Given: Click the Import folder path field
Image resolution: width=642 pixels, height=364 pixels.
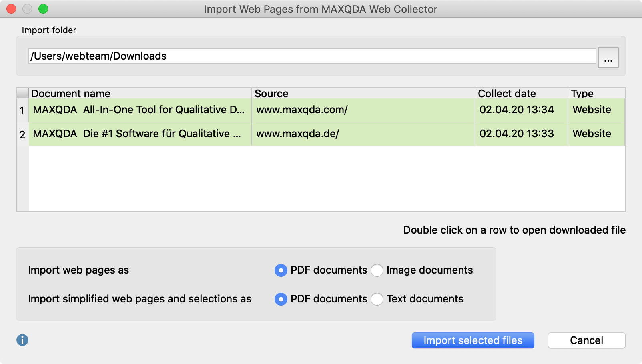Looking at the screenshot, I should pyautogui.click(x=312, y=56).
